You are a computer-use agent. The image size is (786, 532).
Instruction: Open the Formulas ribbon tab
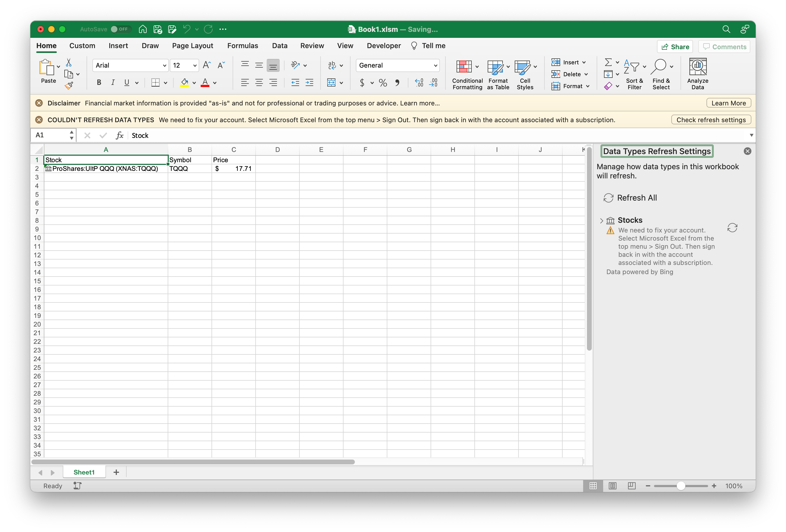243,46
